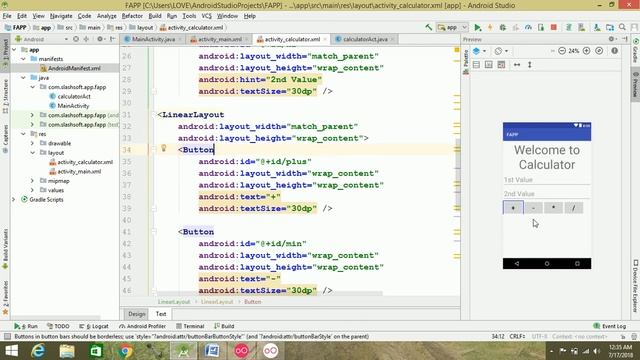
Task: Expand vertically arrow in preview toolbar
Action: (530, 64)
